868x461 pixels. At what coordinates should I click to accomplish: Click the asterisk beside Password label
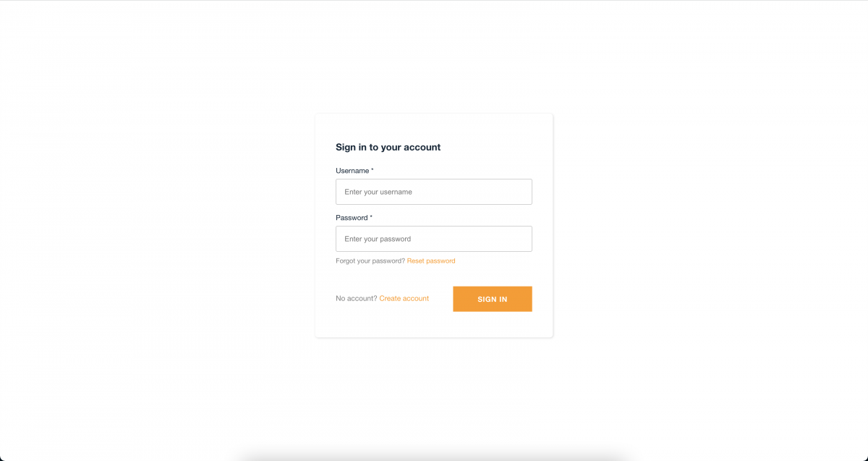pyautogui.click(x=371, y=217)
